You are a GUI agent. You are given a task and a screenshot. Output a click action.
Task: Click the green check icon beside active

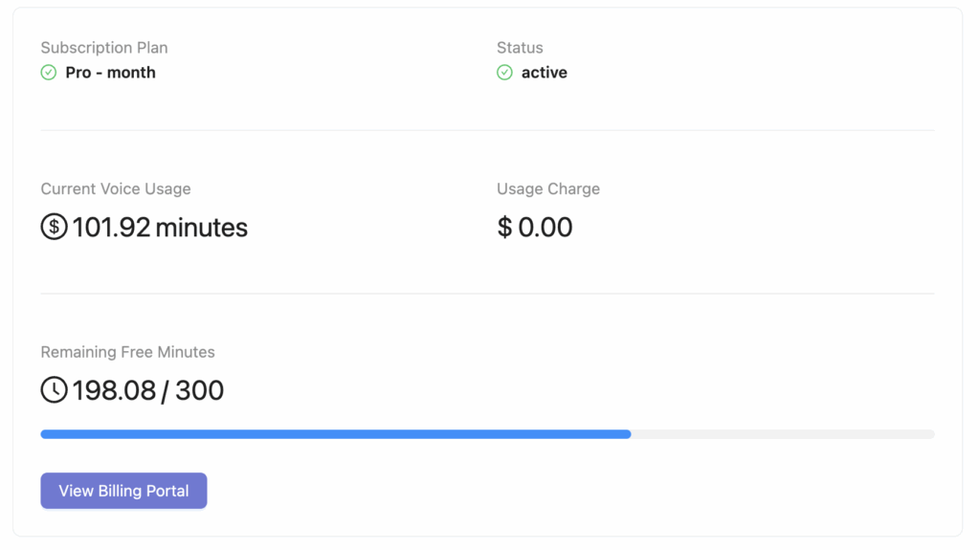coord(504,73)
